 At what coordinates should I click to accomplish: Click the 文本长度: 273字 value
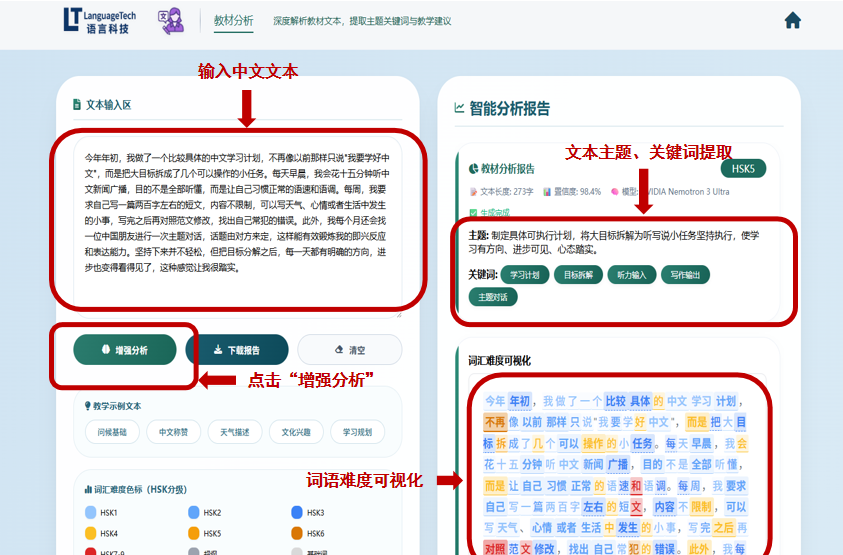point(506,192)
